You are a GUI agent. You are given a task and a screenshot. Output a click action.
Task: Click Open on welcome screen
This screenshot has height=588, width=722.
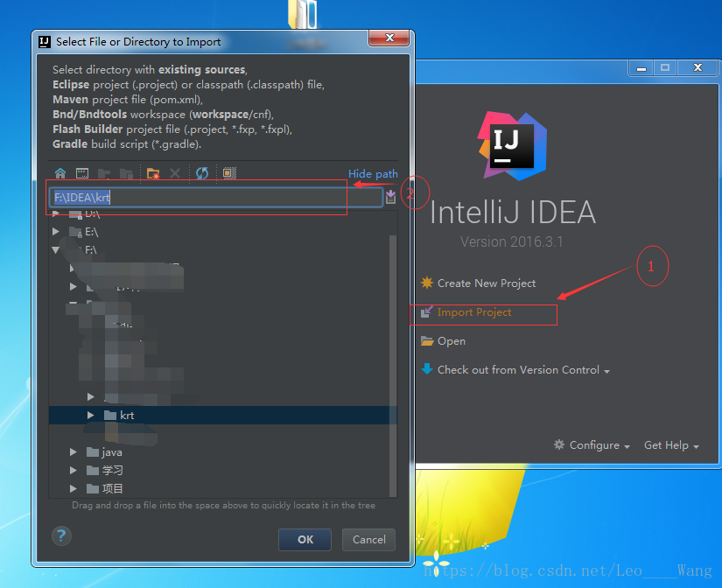[x=452, y=341]
